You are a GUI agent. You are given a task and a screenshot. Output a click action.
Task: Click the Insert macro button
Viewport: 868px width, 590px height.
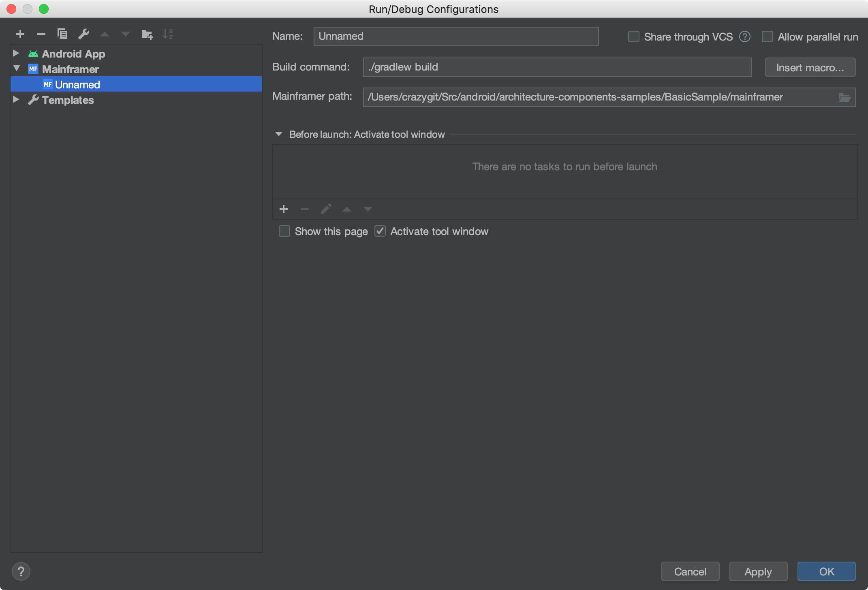coord(810,67)
